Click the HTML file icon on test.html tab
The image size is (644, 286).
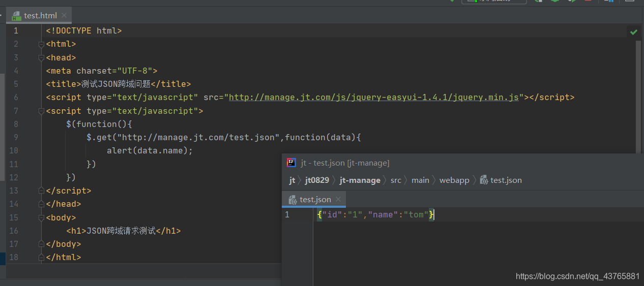(x=17, y=16)
